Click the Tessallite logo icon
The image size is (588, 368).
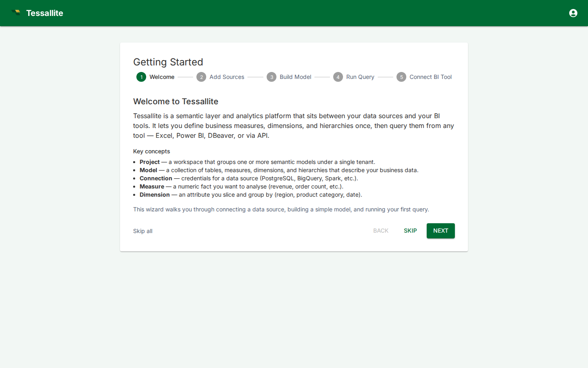(x=16, y=13)
